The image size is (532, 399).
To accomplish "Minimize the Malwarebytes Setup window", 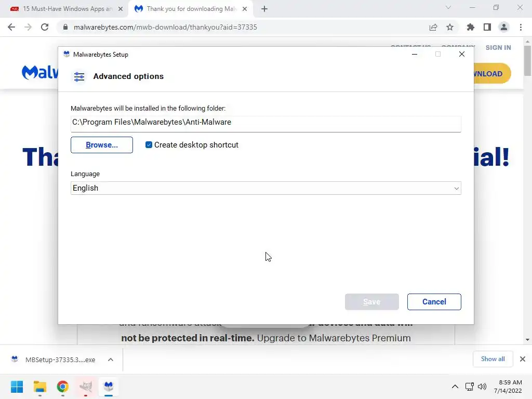I will click(x=414, y=54).
